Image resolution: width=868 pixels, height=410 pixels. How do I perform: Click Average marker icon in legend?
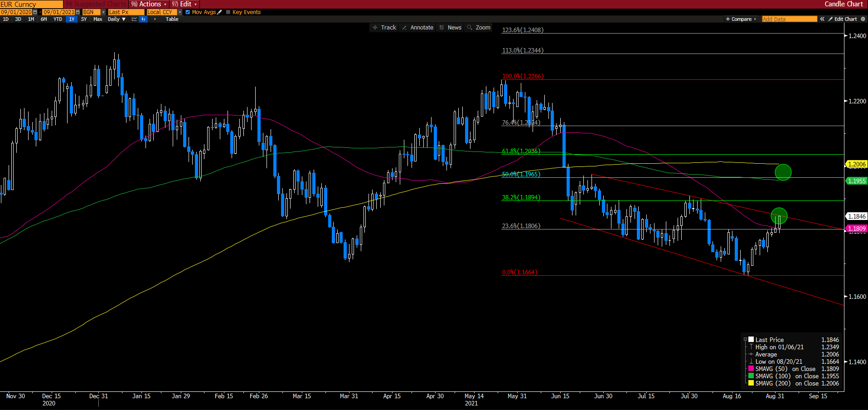(x=751, y=354)
